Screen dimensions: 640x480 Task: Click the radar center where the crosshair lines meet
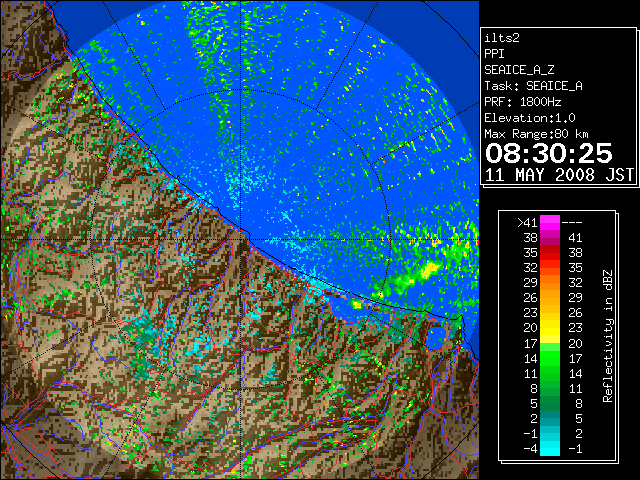coord(241,239)
